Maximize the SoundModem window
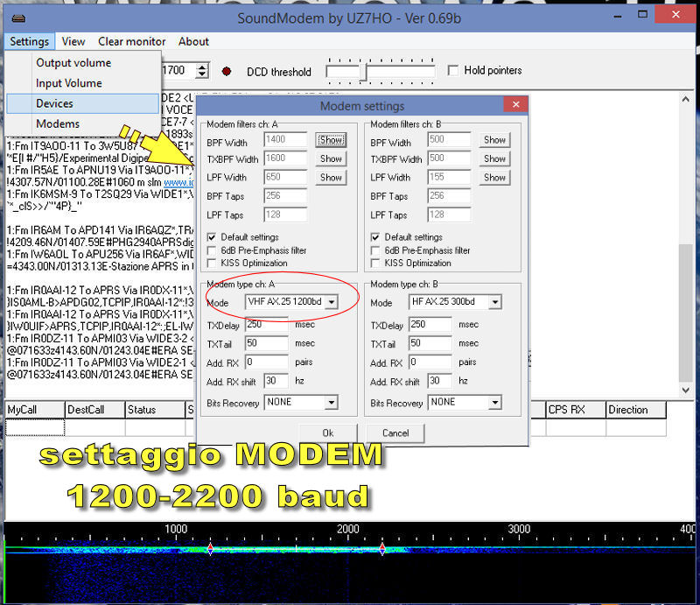The height and width of the screenshot is (605, 700). tap(642, 15)
